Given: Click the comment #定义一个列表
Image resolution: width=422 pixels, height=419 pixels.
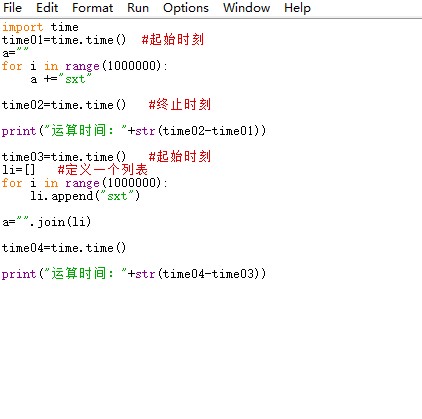Looking at the screenshot, I should [x=103, y=169].
